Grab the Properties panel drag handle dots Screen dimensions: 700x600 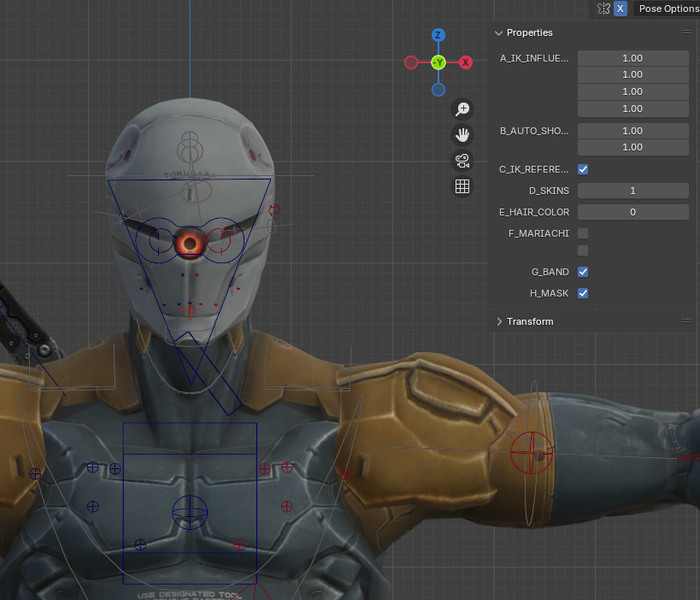coord(686,32)
